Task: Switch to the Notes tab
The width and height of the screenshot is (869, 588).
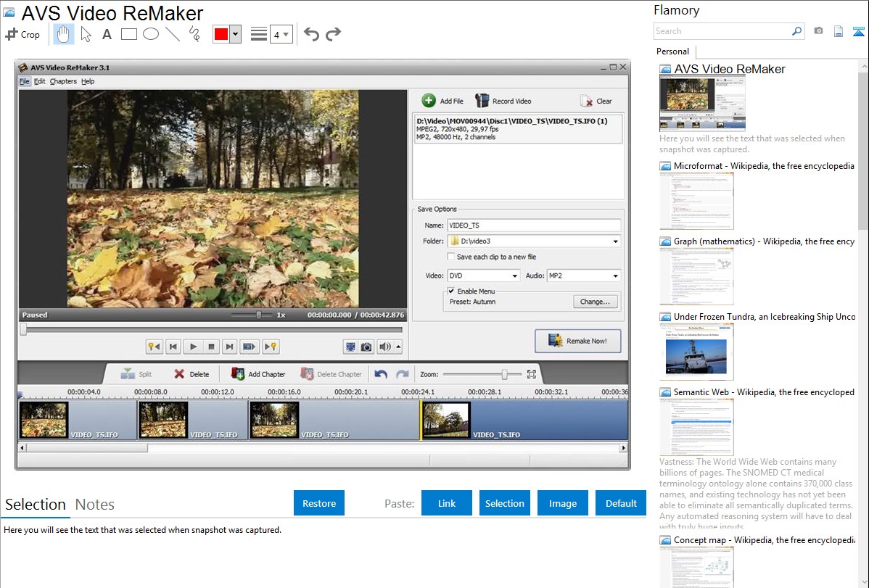Action: [94, 505]
